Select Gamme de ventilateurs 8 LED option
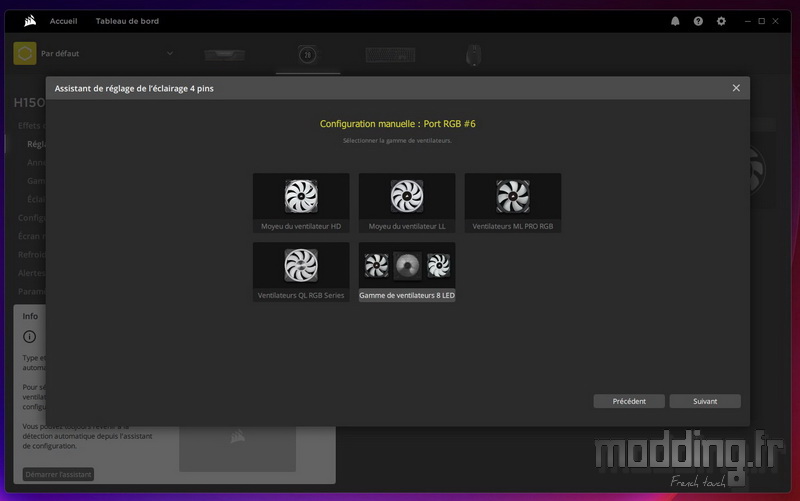Image resolution: width=800 pixels, height=501 pixels. coord(407,272)
